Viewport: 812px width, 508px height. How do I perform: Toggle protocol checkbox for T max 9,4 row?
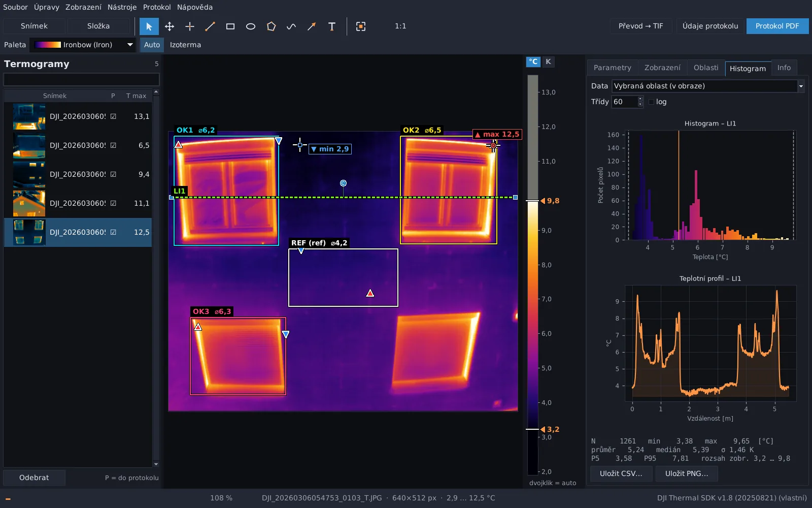point(113,174)
